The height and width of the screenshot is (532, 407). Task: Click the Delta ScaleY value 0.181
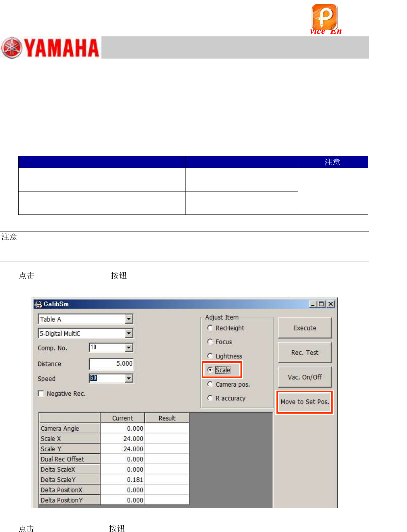click(x=122, y=480)
